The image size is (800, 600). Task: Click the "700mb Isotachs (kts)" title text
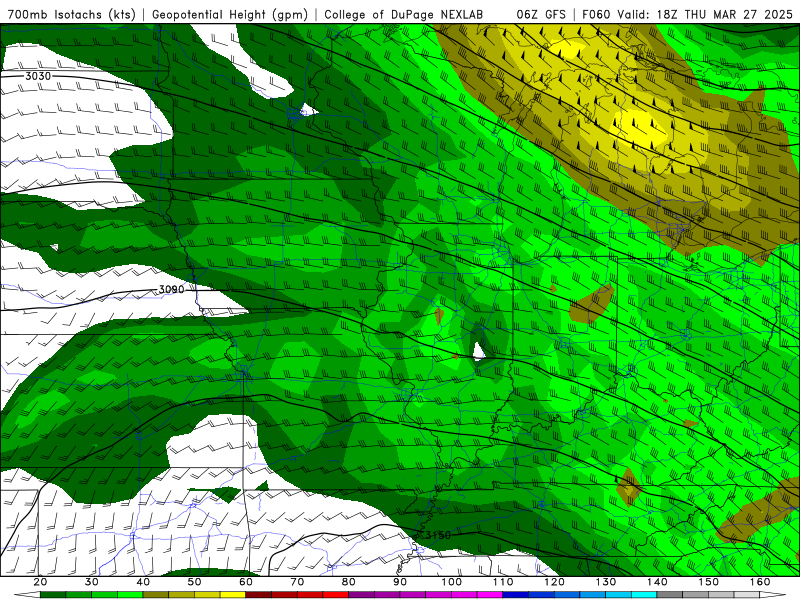72,14
